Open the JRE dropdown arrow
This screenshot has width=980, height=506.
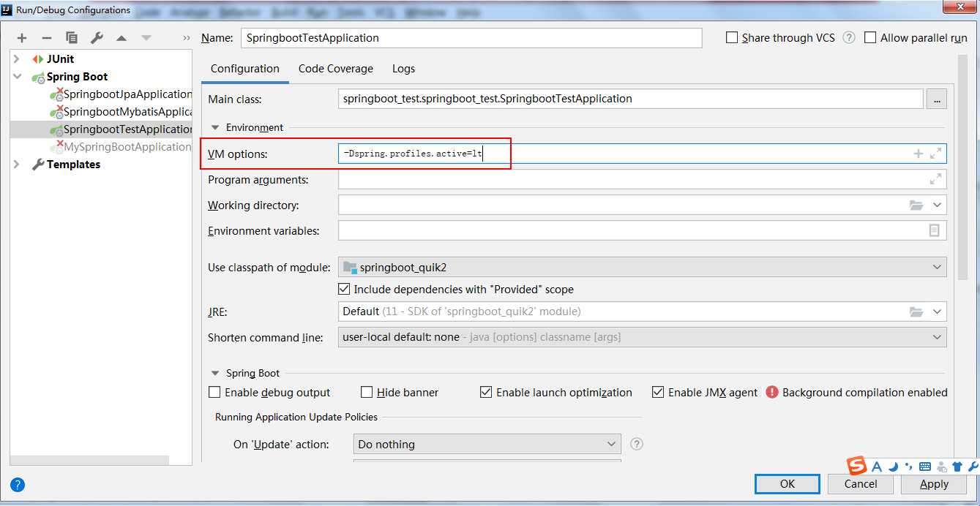pyautogui.click(x=937, y=311)
